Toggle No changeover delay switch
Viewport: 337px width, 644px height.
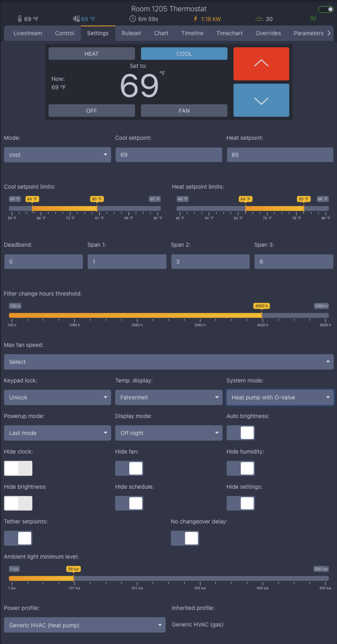pyautogui.click(x=185, y=538)
